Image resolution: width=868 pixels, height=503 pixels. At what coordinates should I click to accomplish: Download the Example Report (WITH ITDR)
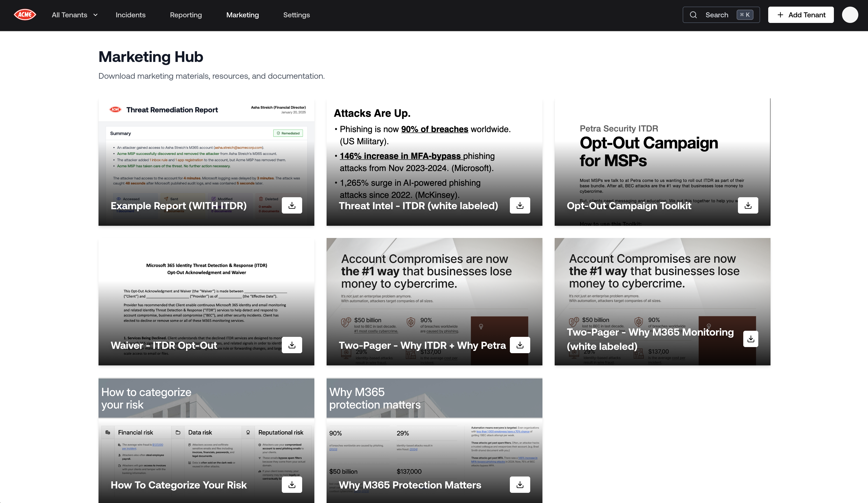coord(292,205)
